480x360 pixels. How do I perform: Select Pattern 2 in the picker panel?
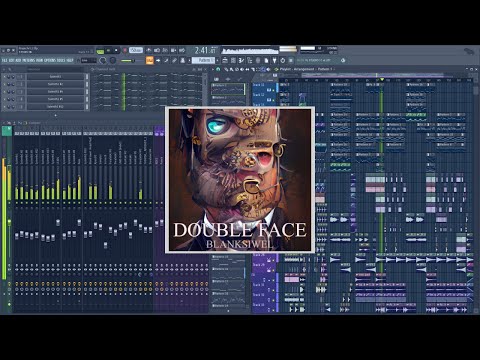228,101
